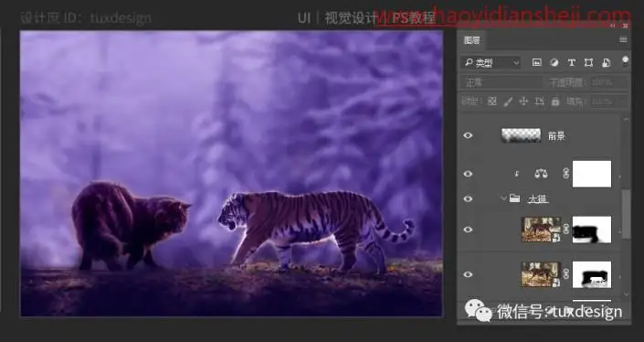The width and height of the screenshot is (644, 342).
Task: Hide the lower tiger layer in the 大猫 group
Action: tap(468, 274)
